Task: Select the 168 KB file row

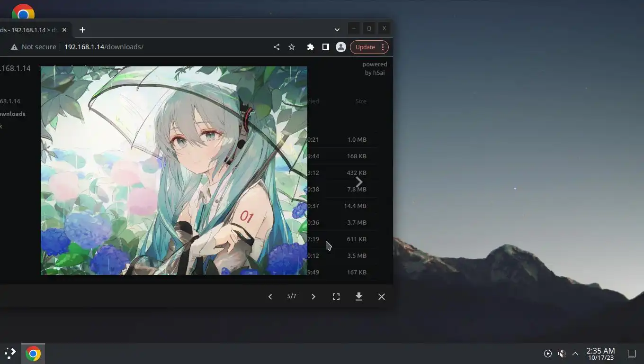Action: (342, 156)
